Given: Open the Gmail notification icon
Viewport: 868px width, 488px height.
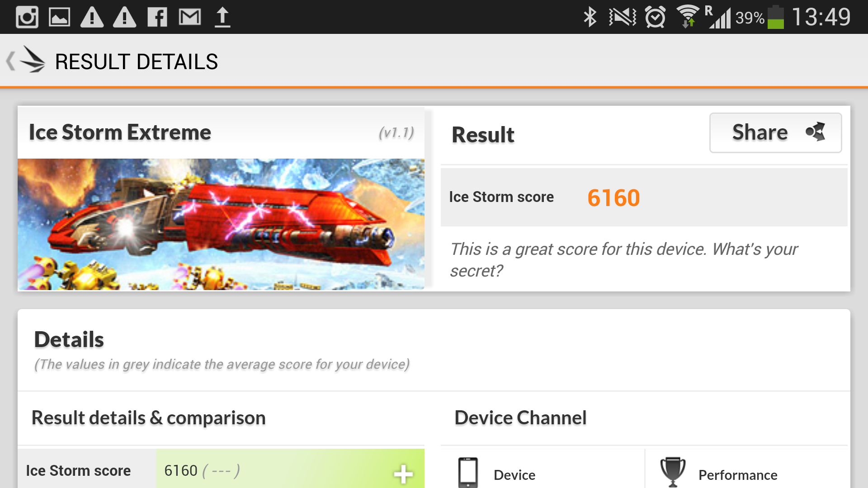Looking at the screenshot, I should point(190,17).
